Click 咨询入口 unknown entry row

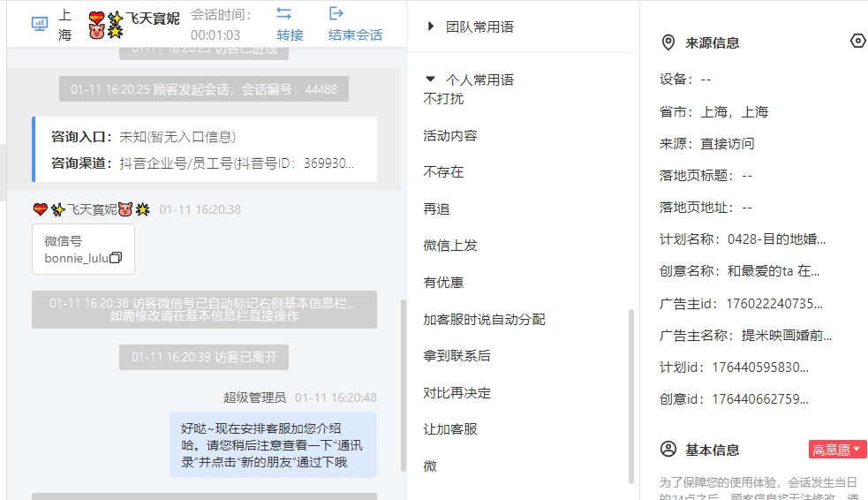pyautogui.click(x=143, y=137)
